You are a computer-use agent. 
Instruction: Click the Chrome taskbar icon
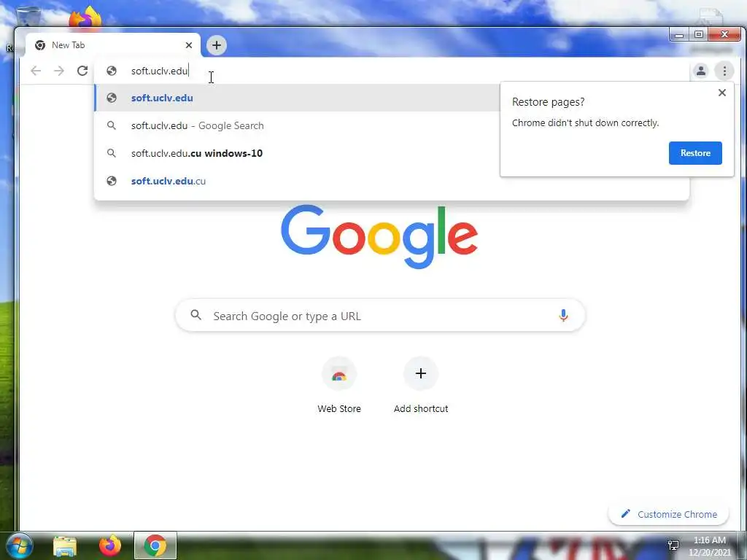pyautogui.click(x=155, y=545)
